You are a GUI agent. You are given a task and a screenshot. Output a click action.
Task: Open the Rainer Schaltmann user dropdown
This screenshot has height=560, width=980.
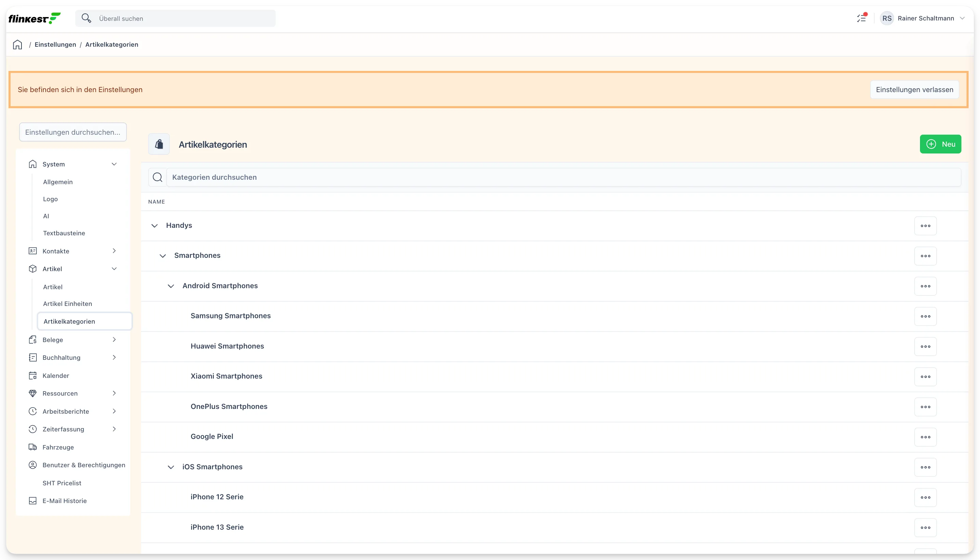click(x=922, y=18)
